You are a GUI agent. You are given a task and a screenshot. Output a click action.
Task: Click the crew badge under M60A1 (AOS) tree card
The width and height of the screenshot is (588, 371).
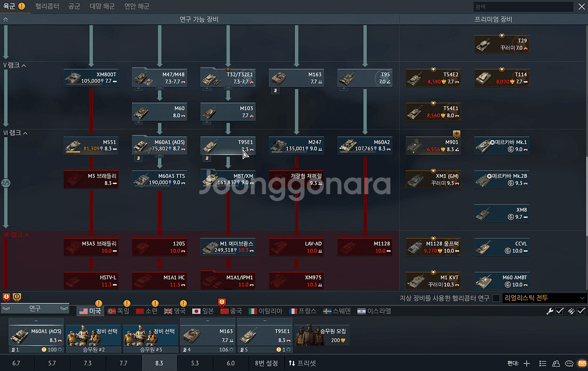pos(138,158)
